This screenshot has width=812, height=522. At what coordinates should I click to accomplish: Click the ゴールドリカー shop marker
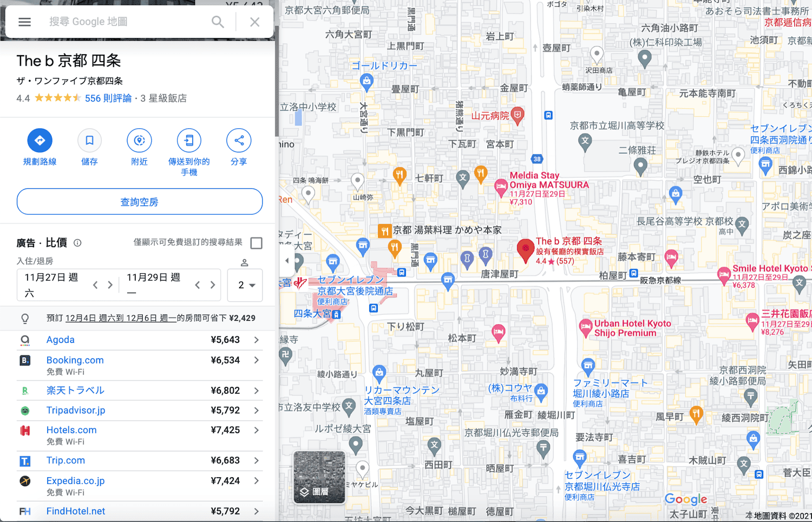[366, 83]
